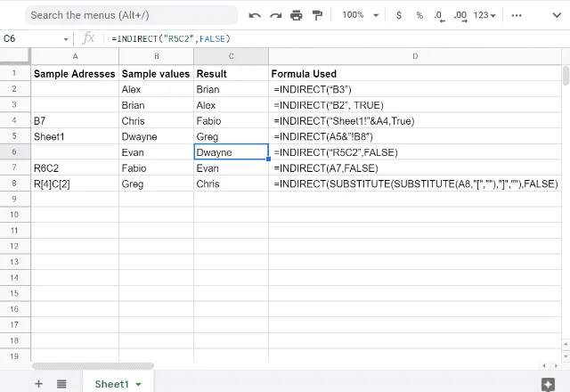Click the scroll right arrow
Viewport: 570px width, 392px height.
click(556, 366)
